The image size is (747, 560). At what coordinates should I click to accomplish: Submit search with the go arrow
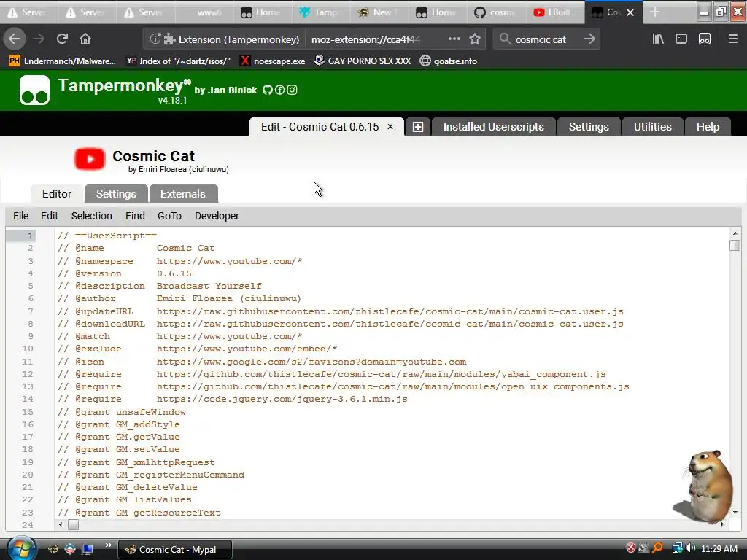click(589, 39)
